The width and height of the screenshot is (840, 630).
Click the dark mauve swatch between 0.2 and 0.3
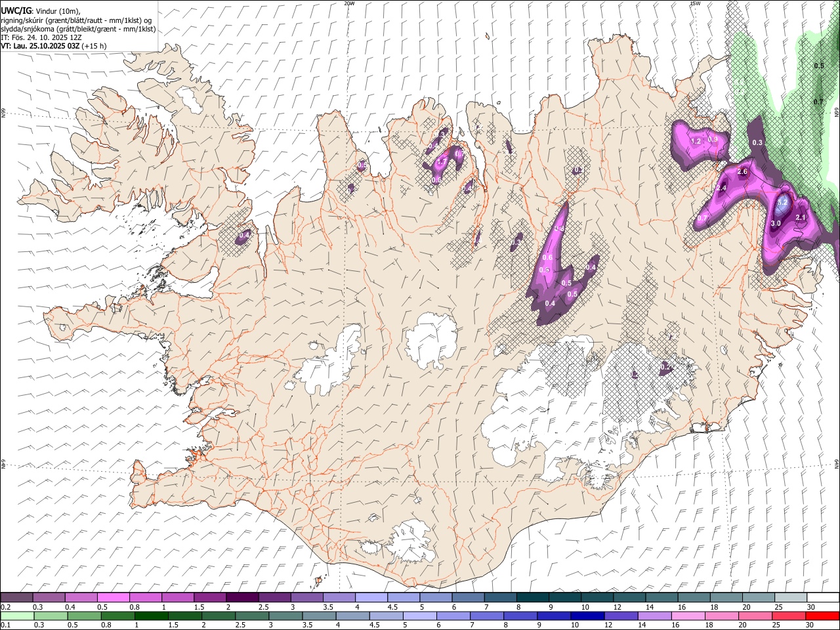pos(16,597)
